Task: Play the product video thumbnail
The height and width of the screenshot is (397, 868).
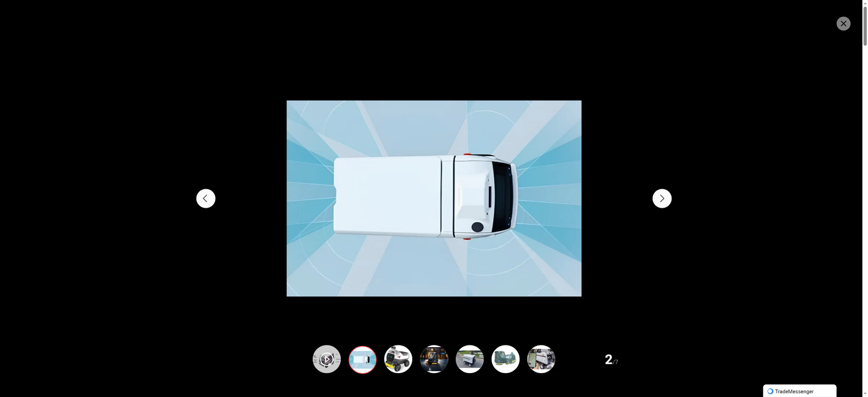Action: [327, 359]
